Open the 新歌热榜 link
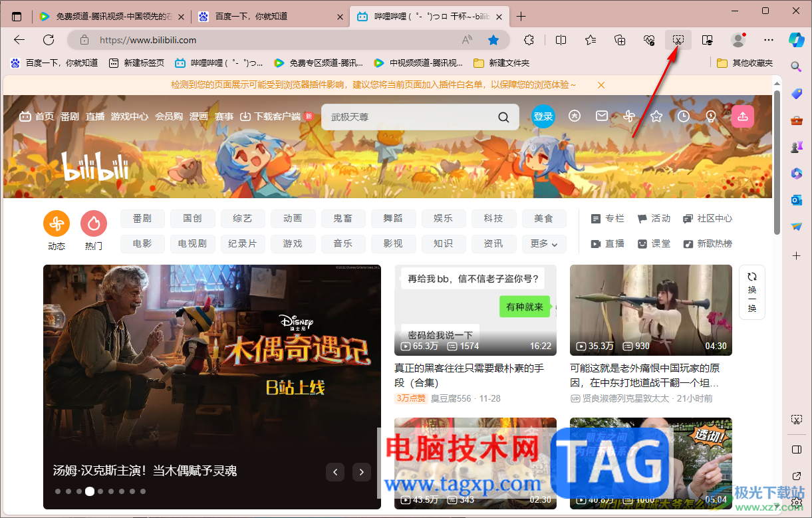This screenshot has height=518, width=812. point(708,243)
